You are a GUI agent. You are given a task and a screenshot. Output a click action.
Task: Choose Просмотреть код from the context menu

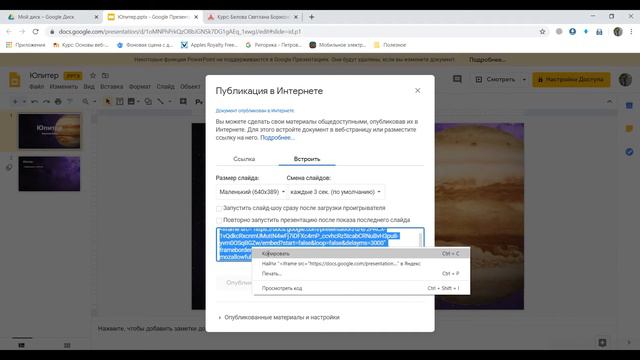click(x=361, y=288)
